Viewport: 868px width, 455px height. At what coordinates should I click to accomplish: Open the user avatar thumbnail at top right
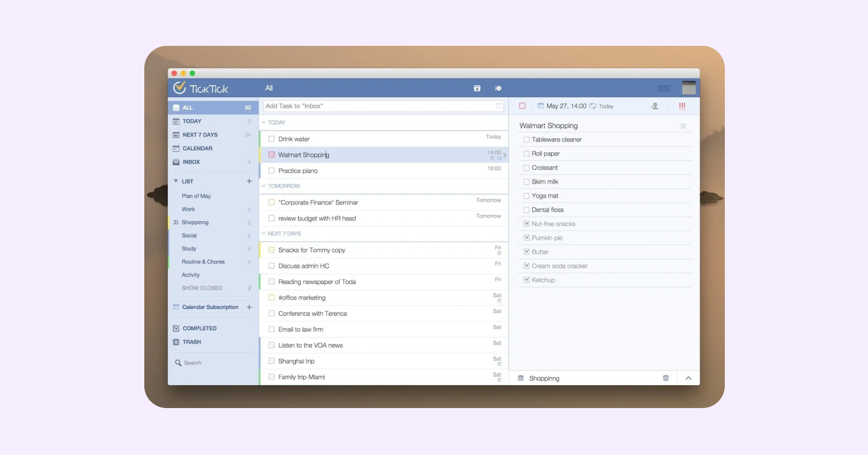click(689, 88)
